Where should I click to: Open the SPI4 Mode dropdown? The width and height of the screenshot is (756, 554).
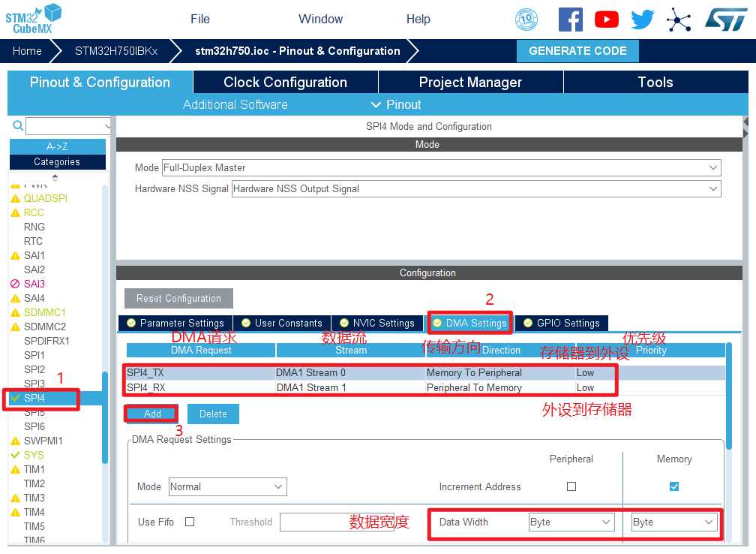coord(441,168)
